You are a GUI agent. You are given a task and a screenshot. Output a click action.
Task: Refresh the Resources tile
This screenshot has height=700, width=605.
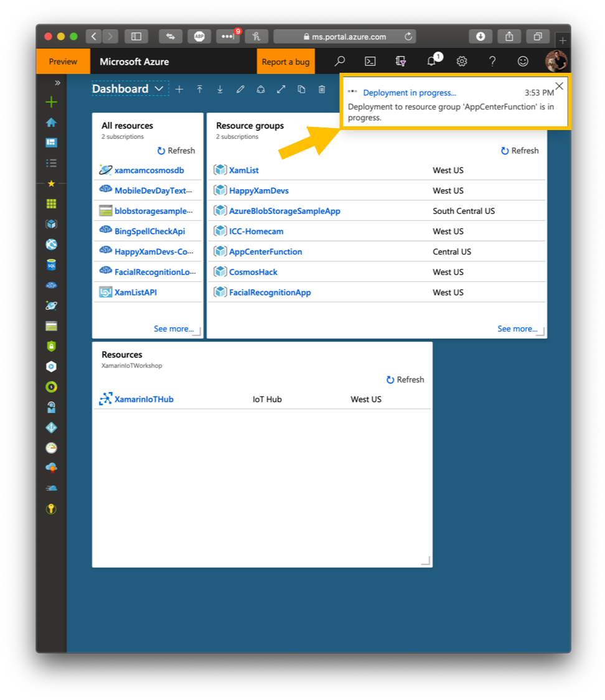(405, 380)
